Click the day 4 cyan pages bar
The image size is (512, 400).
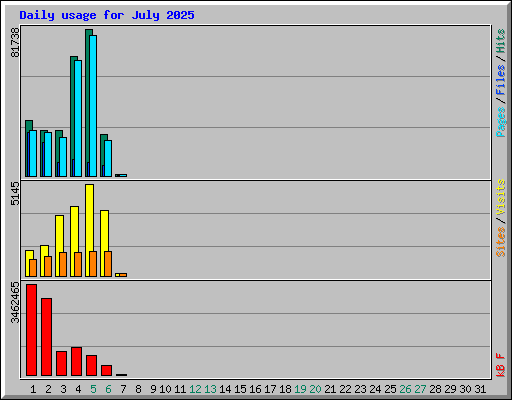[x=78, y=118]
